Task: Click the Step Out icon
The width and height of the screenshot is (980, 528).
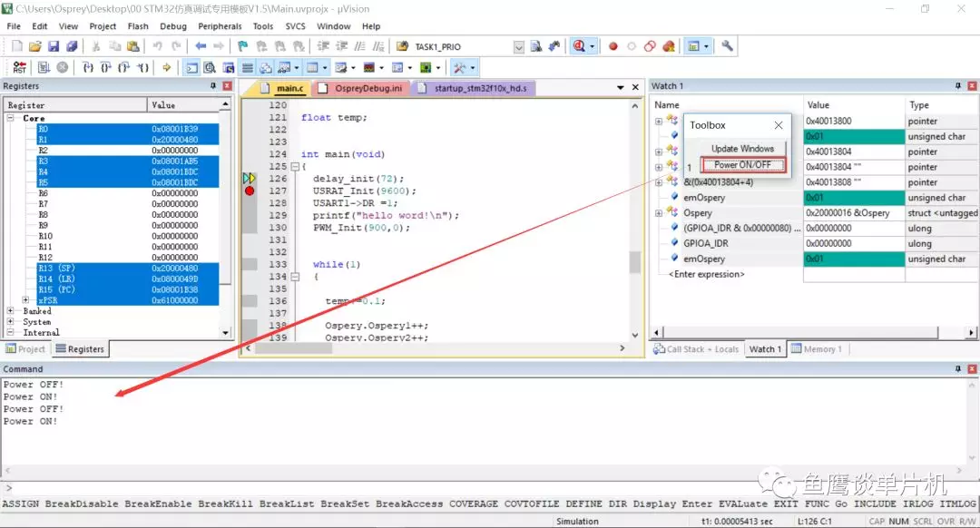Action: [x=124, y=67]
